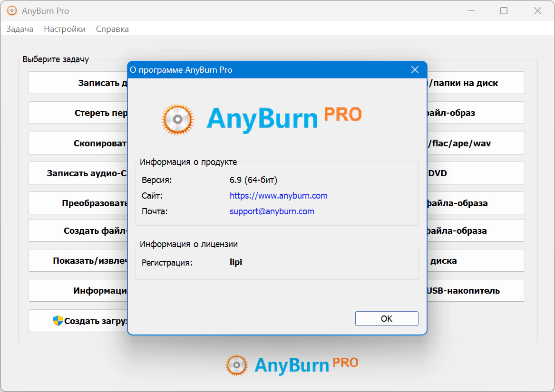
Task: Click the right-side button ending in DVD
Action: pos(476,173)
